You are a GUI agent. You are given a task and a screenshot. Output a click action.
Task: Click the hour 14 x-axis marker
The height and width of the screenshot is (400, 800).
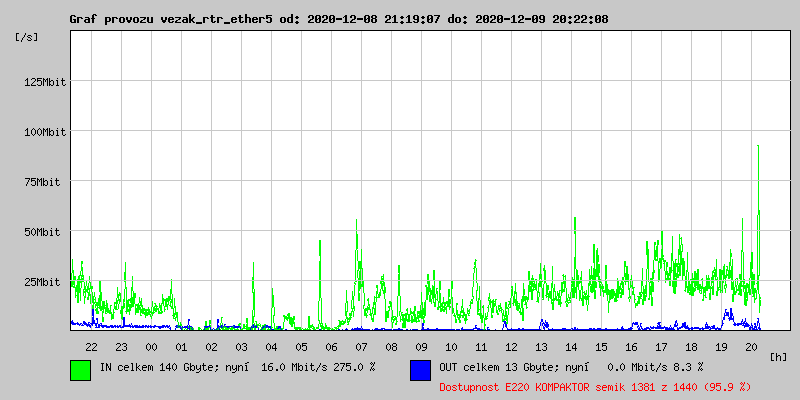pyautogui.click(x=571, y=347)
